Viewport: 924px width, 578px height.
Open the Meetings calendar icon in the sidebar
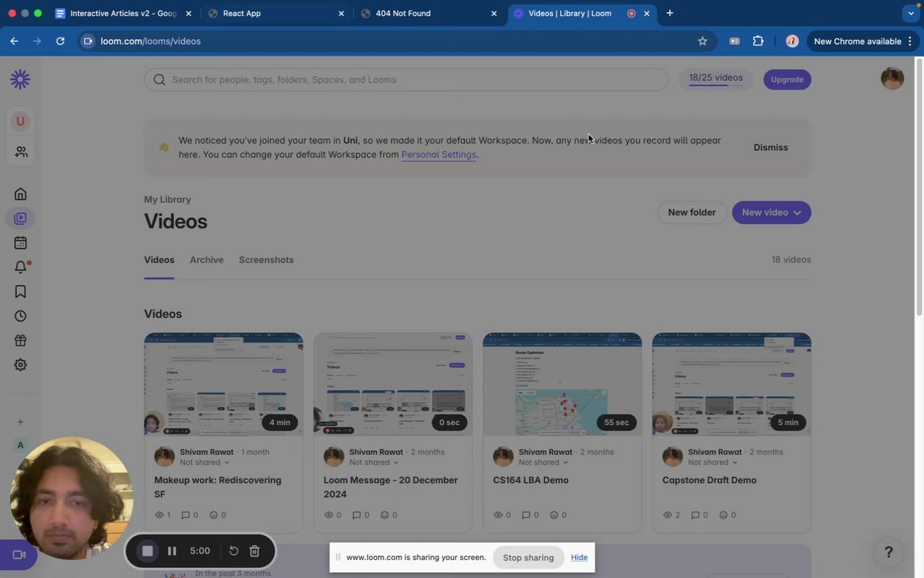point(20,243)
